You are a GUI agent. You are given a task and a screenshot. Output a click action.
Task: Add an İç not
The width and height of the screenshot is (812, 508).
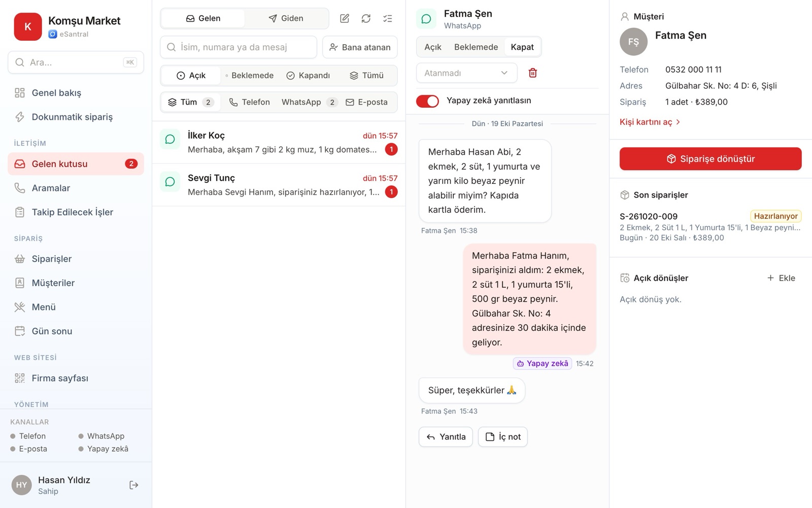pos(503,437)
